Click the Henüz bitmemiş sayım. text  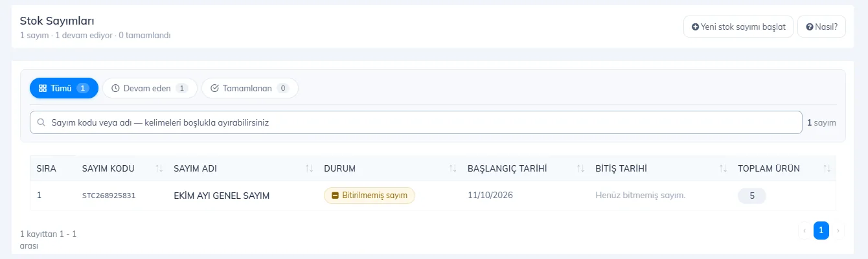coord(641,196)
